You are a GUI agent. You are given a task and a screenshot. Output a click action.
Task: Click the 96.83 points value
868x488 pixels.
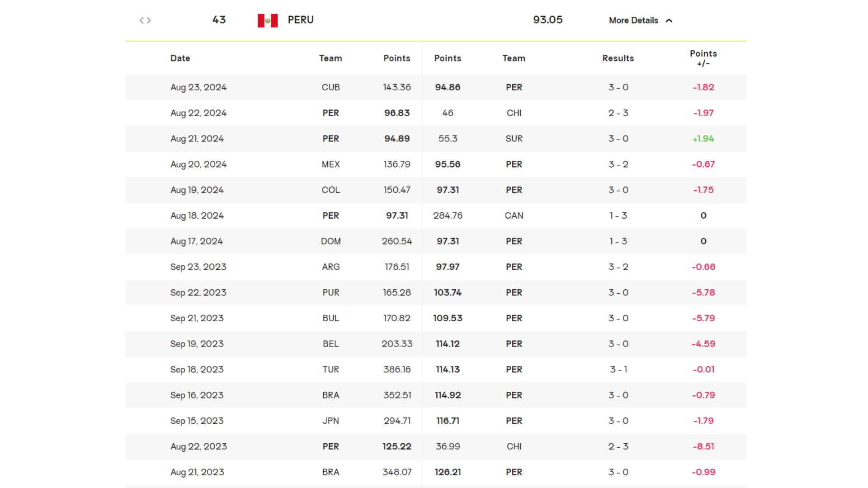(397, 113)
